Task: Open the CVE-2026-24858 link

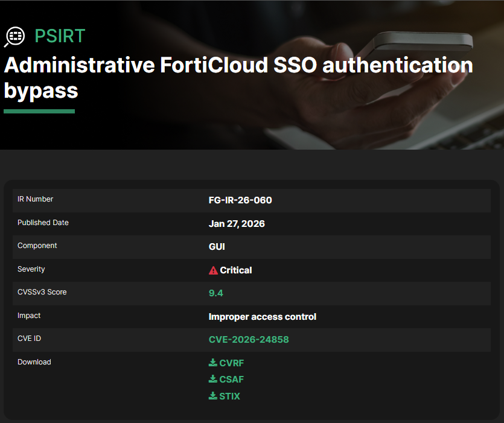Action: (249, 340)
